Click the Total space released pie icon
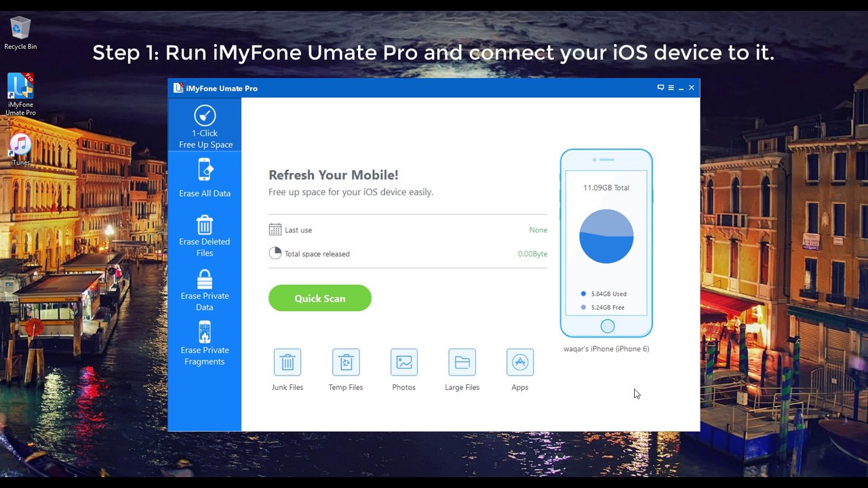Image resolution: width=868 pixels, height=488 pixels. (x=275, y=253)
